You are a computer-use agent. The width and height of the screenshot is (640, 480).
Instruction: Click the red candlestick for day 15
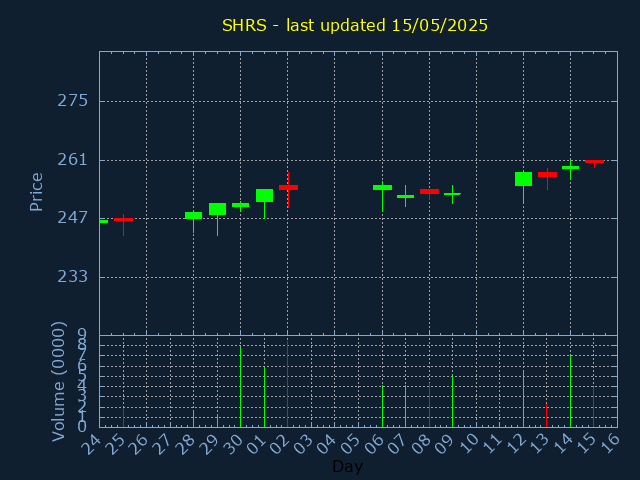click(594, 162)
